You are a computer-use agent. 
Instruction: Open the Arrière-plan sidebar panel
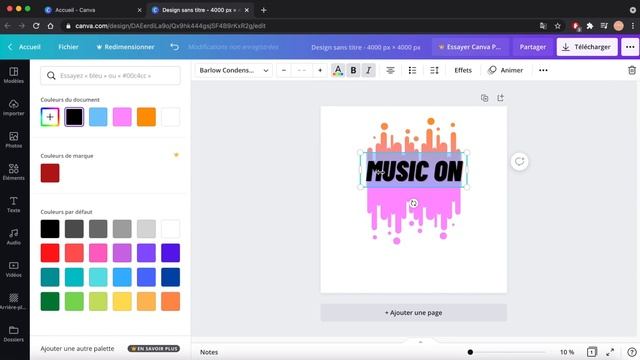(x=13, y=302)
